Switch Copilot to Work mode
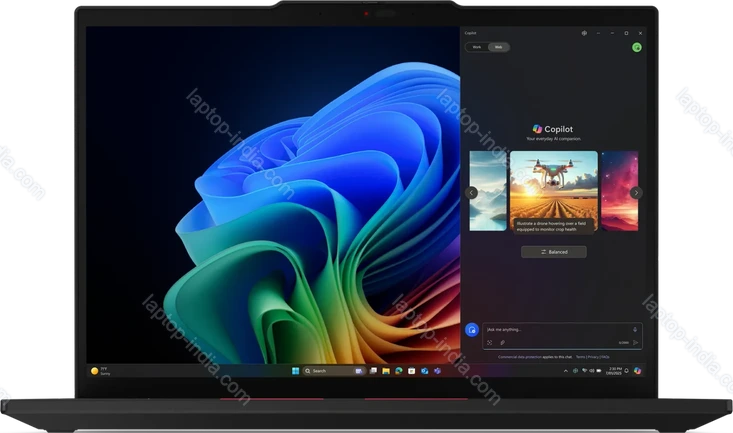 pos(478,47)
